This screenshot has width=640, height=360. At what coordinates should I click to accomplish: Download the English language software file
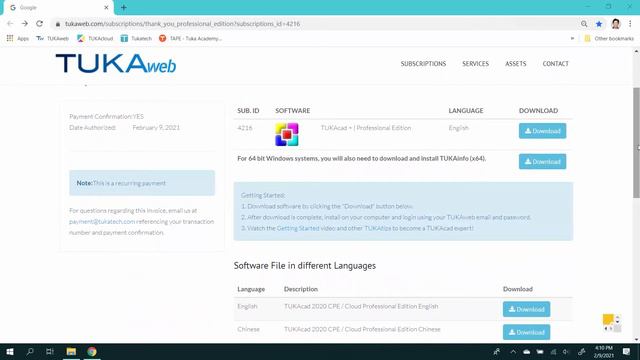click(527, 309)
